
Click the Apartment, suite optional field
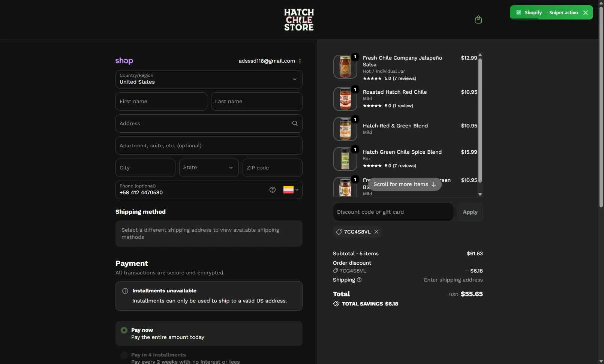209,145
